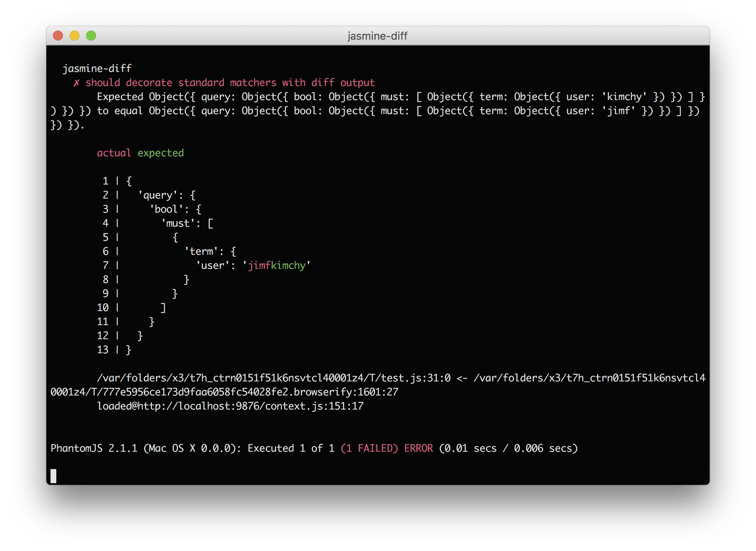Screen dimensions: 756x551
Task: Click the loaded@http://localhost:9876/context.js link
Action: 230,406
